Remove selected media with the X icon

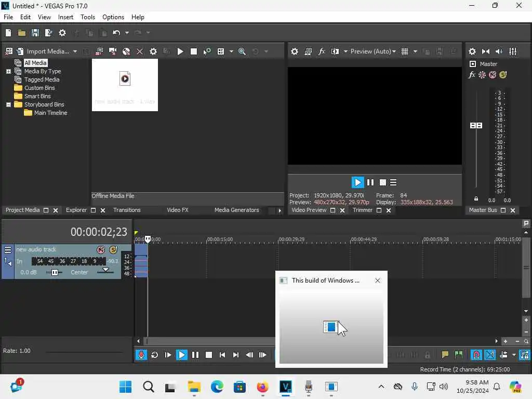(x=139, y=51)
